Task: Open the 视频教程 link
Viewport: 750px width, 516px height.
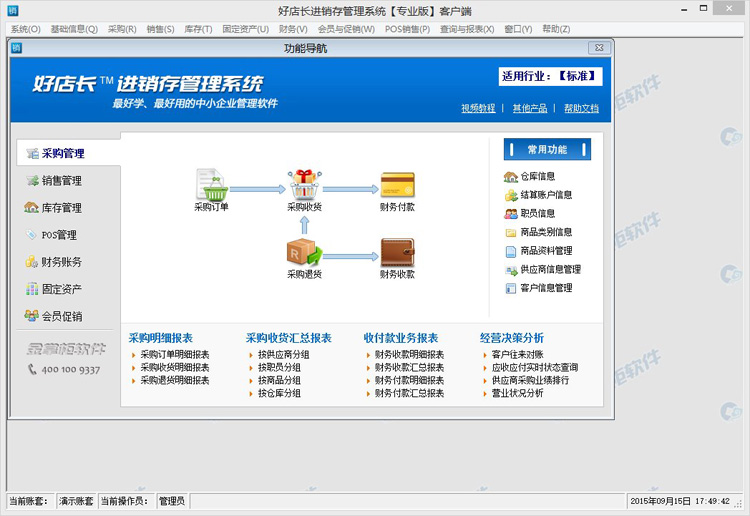Action: point(478,108)
